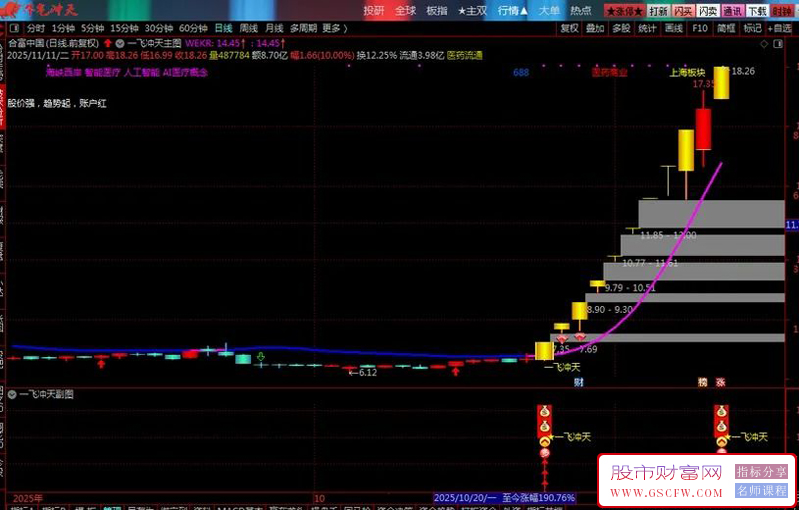Open the 大单 menu
799x510 pixels.
click(x=549, y=11)
